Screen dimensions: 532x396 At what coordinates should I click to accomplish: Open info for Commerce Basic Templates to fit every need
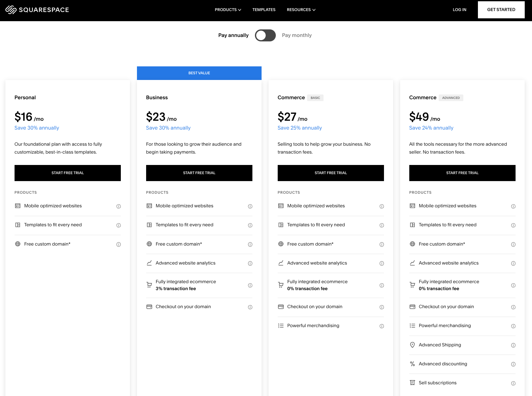click(382, 225)
